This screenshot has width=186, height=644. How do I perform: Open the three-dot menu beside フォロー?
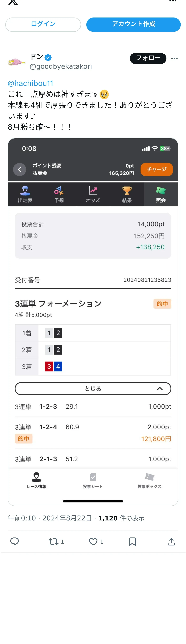pyautogui.click(x=174, y=58)
